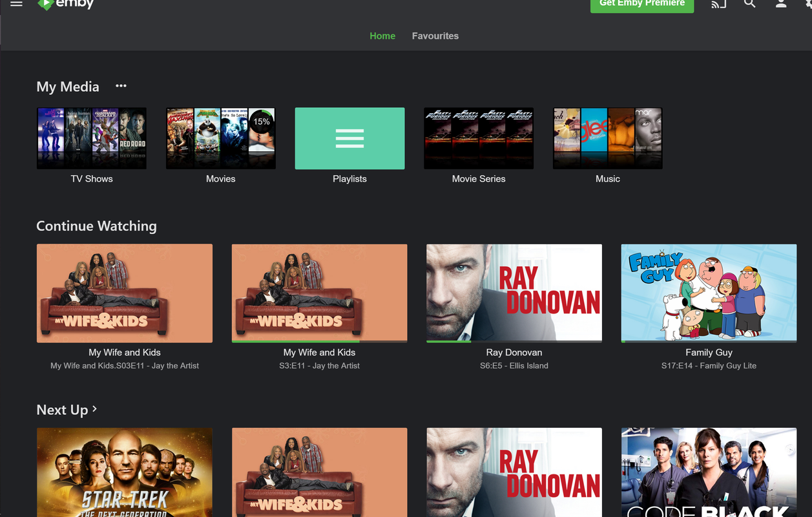Open the user profile icon
The image size is (812, 517).
pyautogui.click(x=781, y=4)
